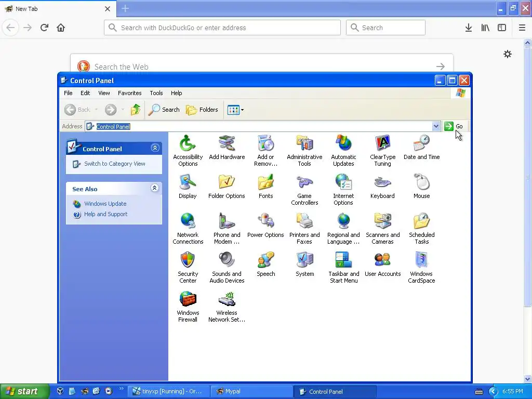Switch to tinyxp taskbar button

(169, 392)
